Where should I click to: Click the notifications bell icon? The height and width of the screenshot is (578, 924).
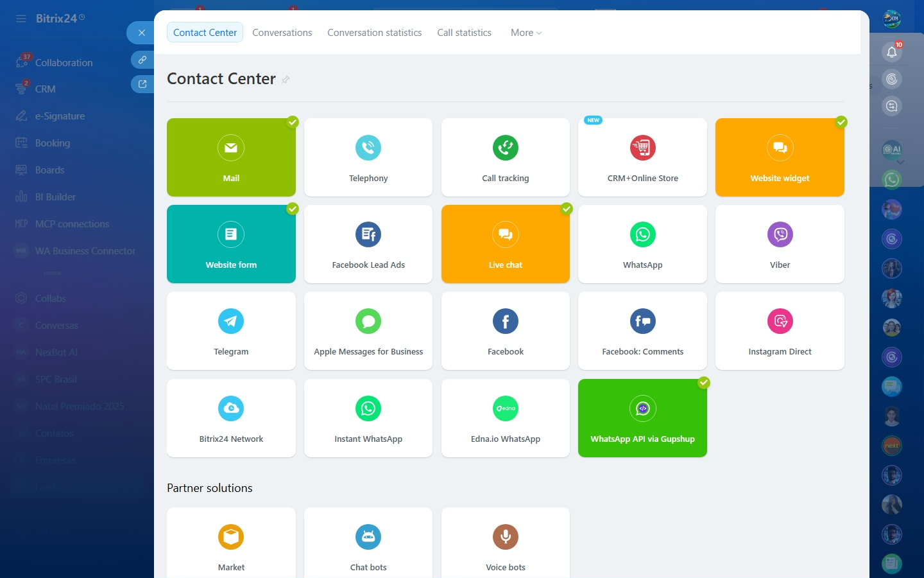point(892,52)
